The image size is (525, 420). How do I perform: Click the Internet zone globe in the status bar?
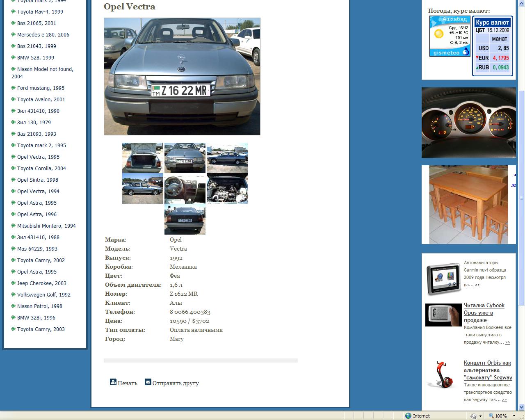pyautogui.click(x=408, y=415)
